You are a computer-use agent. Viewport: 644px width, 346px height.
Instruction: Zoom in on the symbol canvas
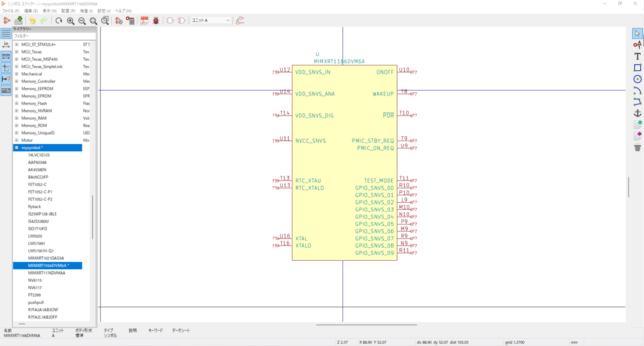pyautogui.click(x=70, y=20)
